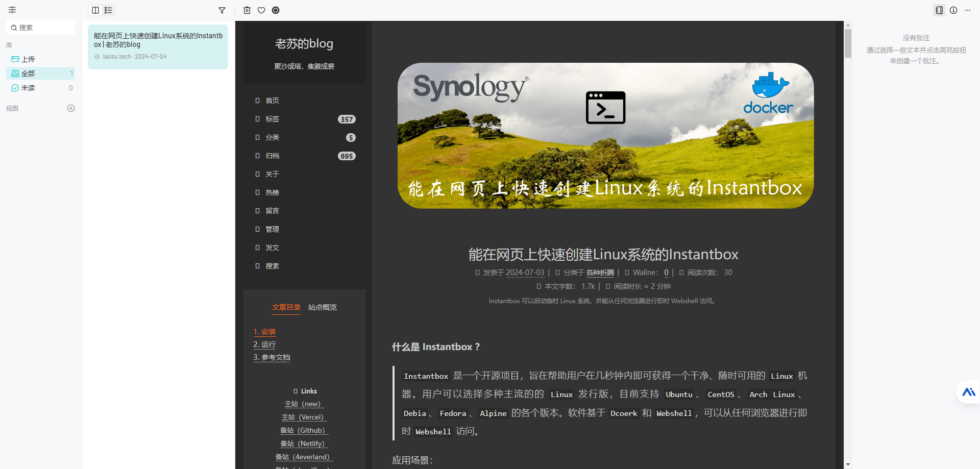Click the scrollbar up arrow
The height and width of the screenshot is (469, 980).
click(848, 24)
